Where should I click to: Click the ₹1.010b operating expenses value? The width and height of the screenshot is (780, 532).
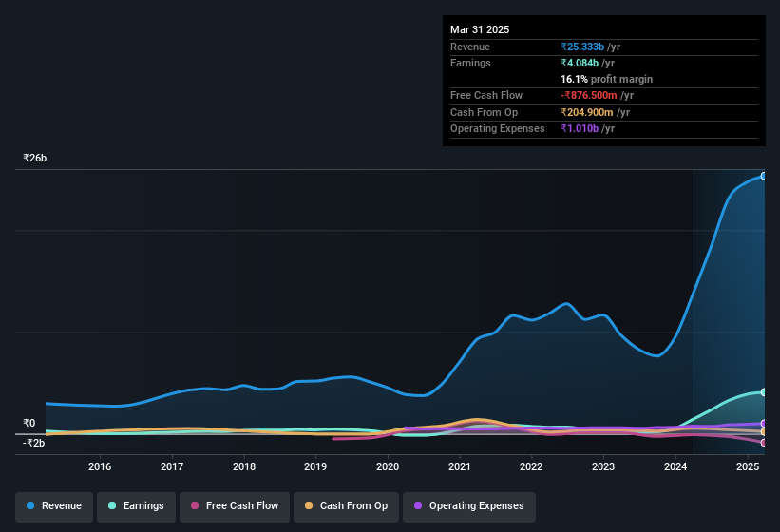click(580, 128)
